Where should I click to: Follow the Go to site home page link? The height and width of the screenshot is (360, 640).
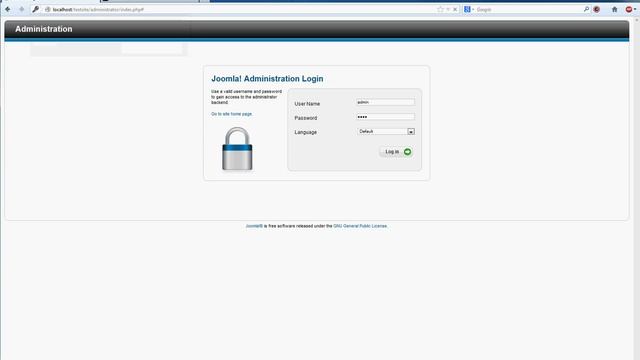pyautogui.click(x=231, y=114)
